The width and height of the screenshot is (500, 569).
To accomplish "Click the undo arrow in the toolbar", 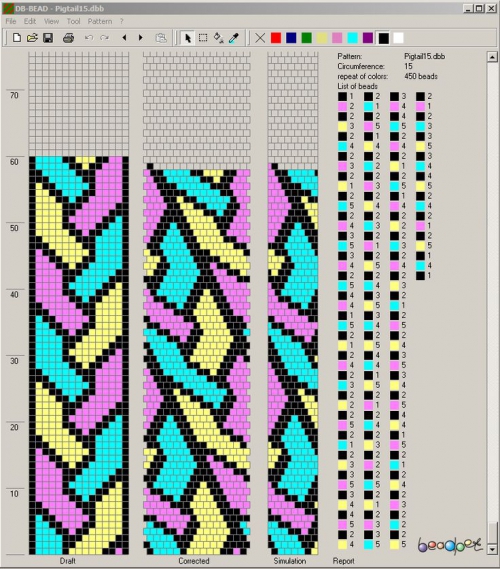I will pos(89,38).
